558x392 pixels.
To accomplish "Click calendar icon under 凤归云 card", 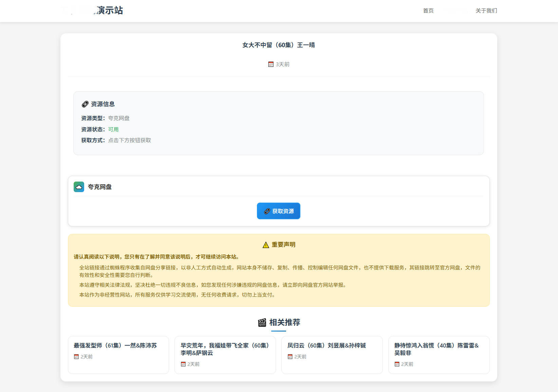I will tap(290, 357).
